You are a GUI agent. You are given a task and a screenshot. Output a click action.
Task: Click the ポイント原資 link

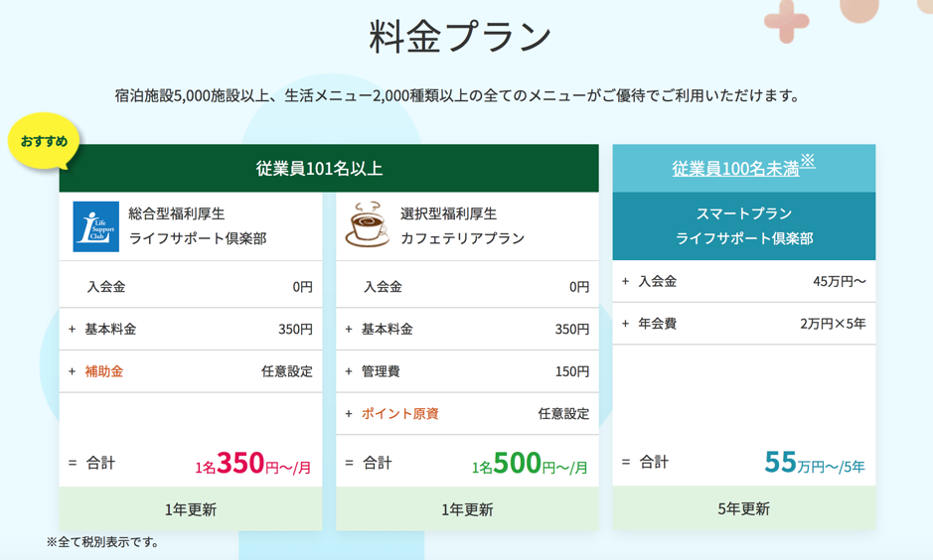point(400,413)
